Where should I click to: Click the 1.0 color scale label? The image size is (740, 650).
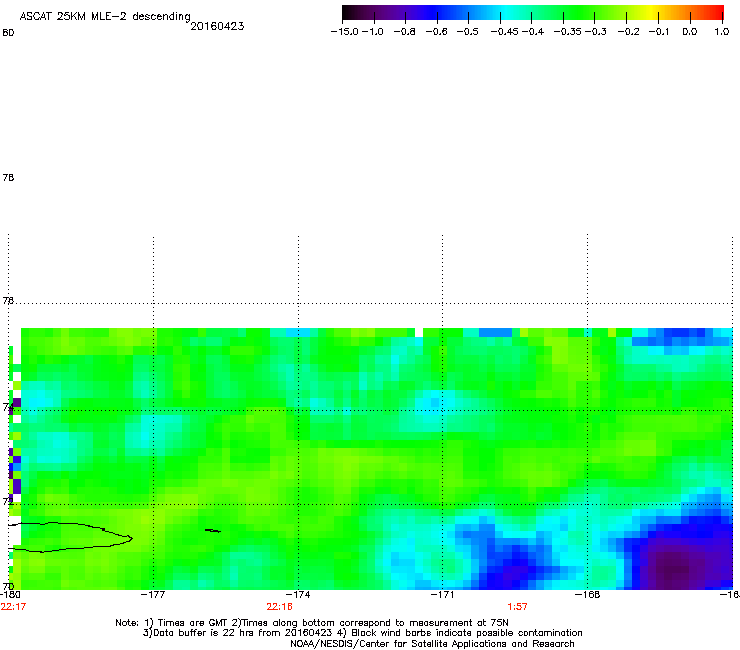click(x=722, y=32)
